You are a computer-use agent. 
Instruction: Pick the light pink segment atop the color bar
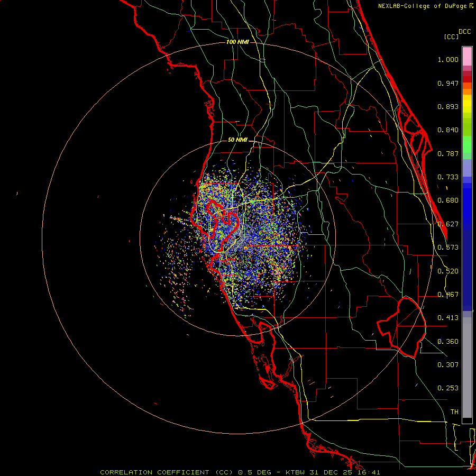point(467,57)
